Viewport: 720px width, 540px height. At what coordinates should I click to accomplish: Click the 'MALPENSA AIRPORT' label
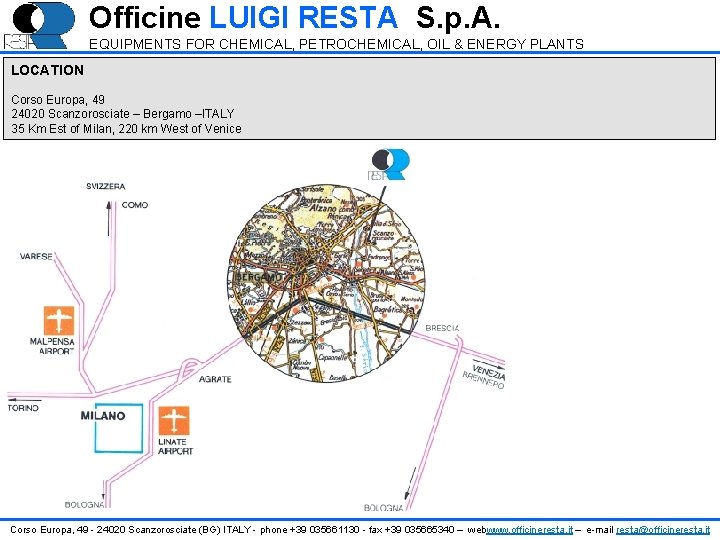click(52, 346)
